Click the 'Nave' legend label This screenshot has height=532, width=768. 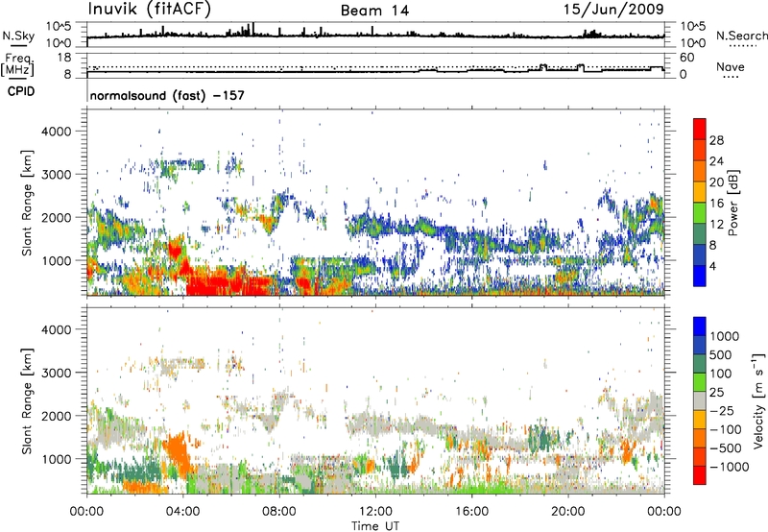pos(731,67)
